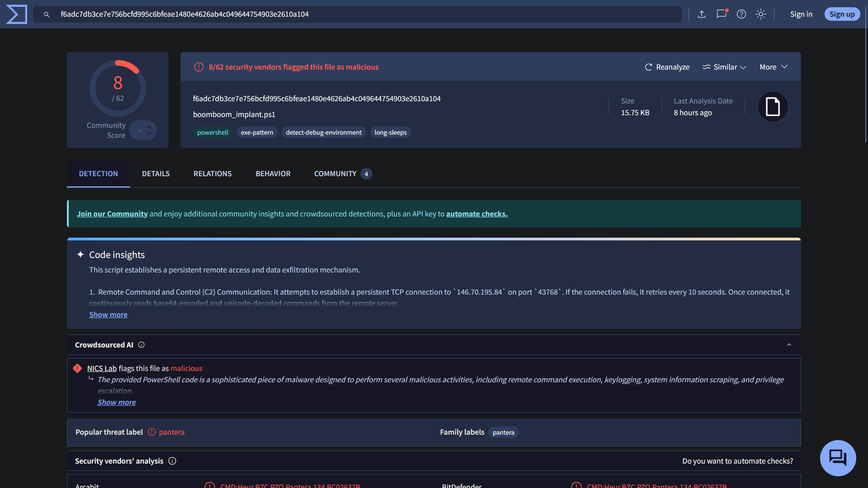Vote up on community score
The height and width of the screenshot is (488, 868).
tap(149, 127)
